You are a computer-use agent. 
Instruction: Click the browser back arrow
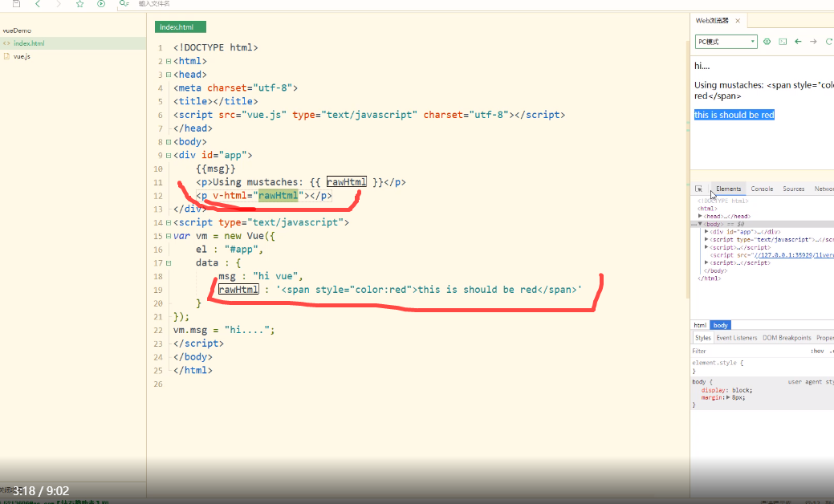coord(798,42)
